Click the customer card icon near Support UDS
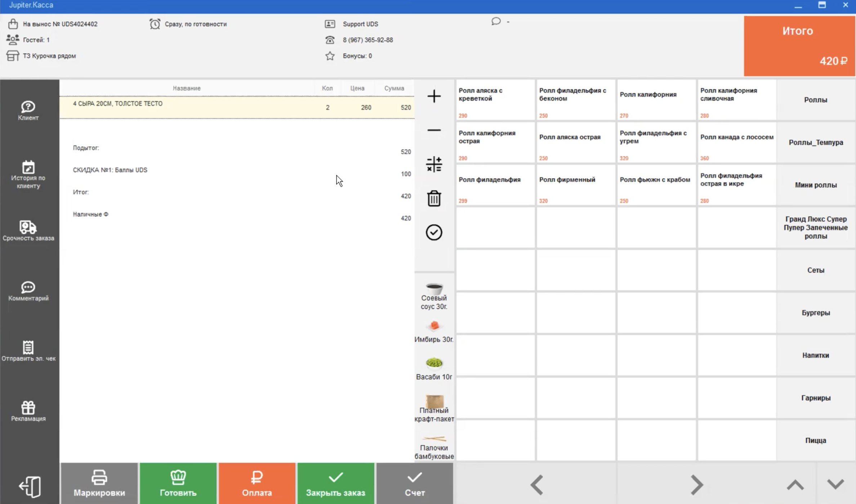 [330, 24]
